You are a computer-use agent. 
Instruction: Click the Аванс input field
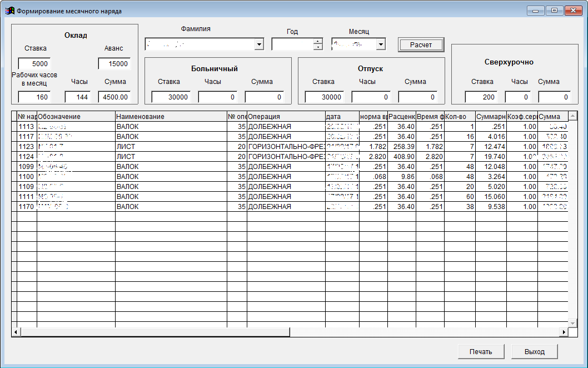pyautogui.click(x=114, y=64)
